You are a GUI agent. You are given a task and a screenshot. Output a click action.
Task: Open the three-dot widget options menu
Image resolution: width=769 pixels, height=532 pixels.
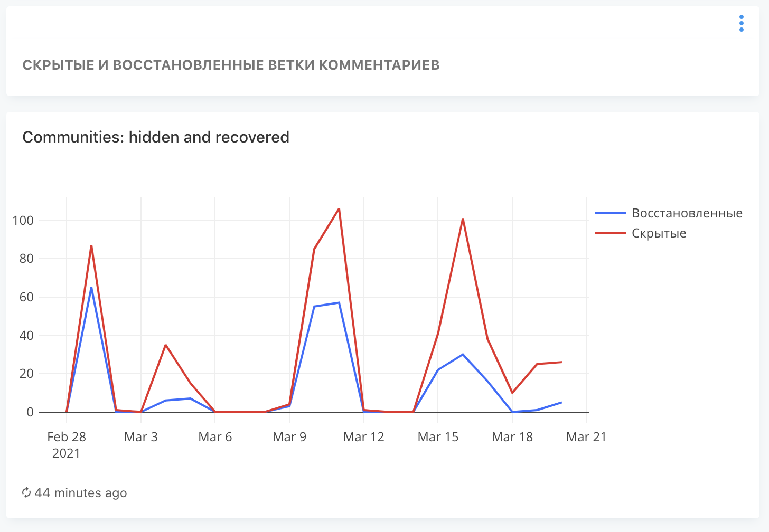coord(742,23)
